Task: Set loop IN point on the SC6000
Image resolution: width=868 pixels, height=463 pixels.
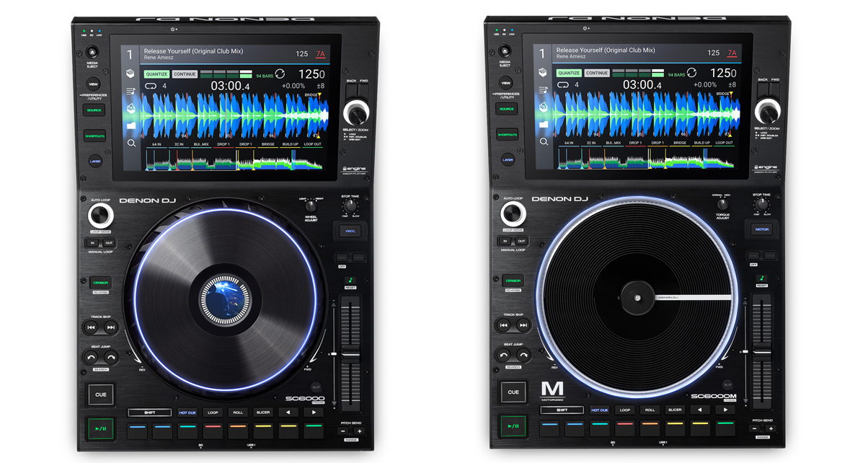Action: click(x=92, y=243)
